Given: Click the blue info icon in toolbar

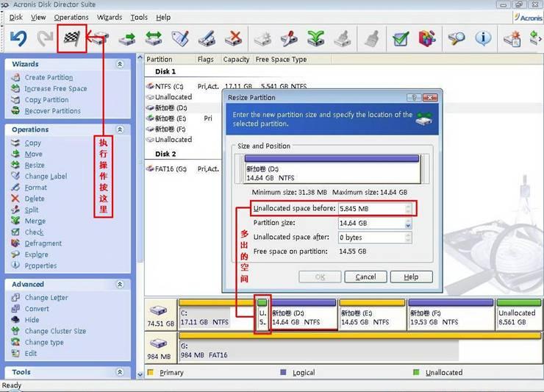Looking at the screenshot, I should pos(483,38).
